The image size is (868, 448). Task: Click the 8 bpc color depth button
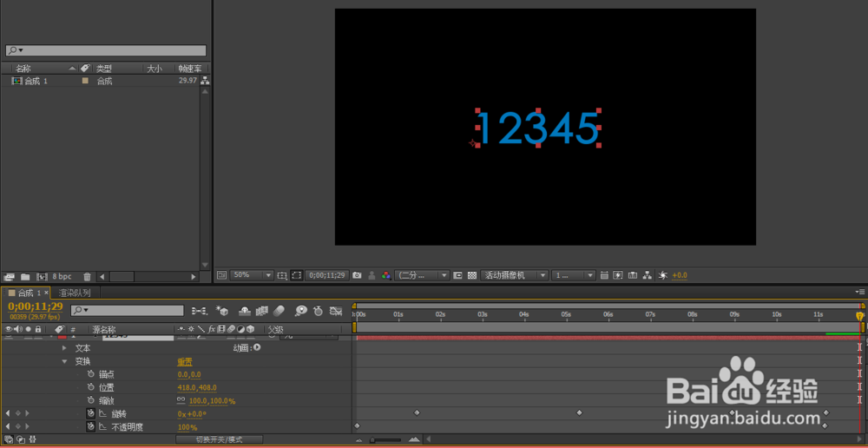pyautogui.click(x=62, y=276)
